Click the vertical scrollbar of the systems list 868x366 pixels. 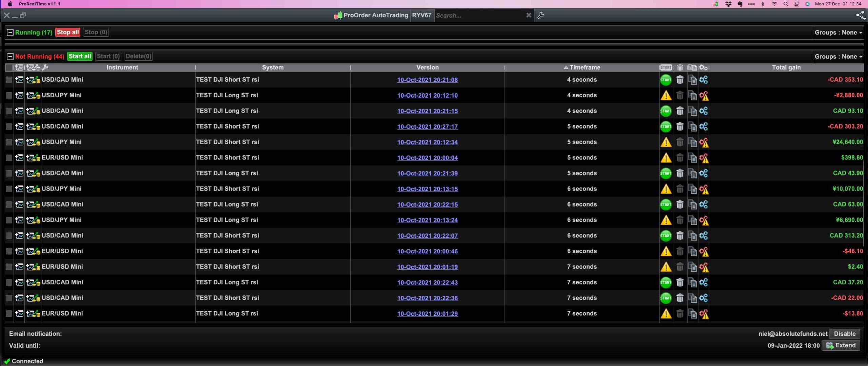coord(863,203)
